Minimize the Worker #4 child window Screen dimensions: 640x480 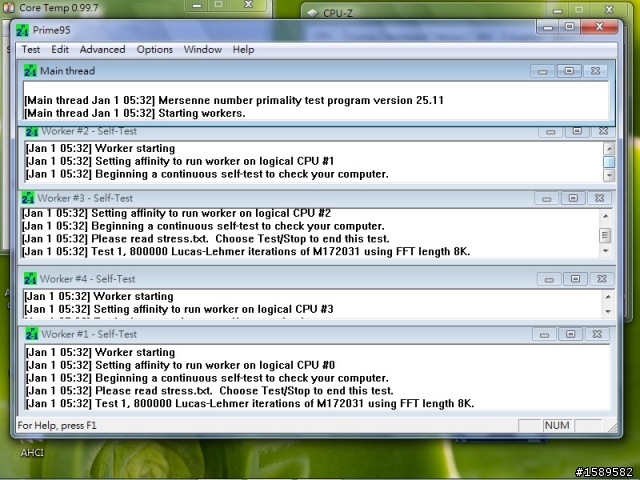pyautogui.click(x=549, y=279)
